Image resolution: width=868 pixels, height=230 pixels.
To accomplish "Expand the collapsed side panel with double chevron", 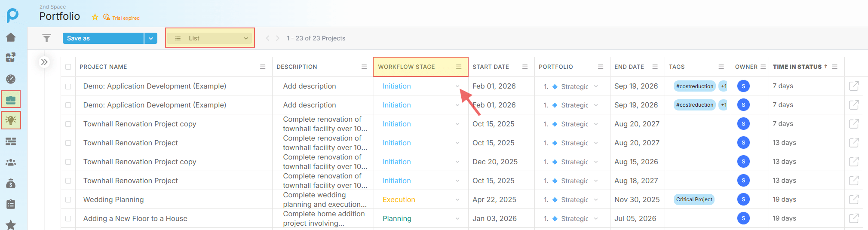I will pos(44,62).
